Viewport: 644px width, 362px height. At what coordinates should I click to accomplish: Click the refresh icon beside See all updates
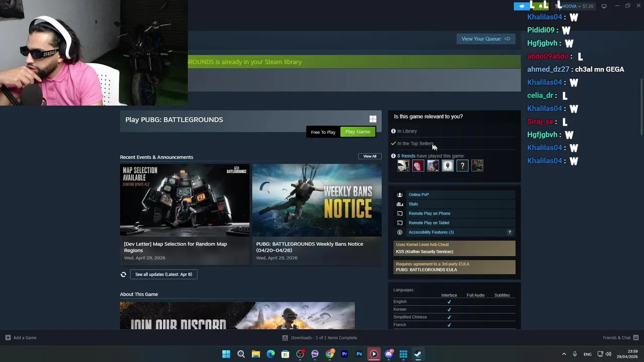(123, 275)
